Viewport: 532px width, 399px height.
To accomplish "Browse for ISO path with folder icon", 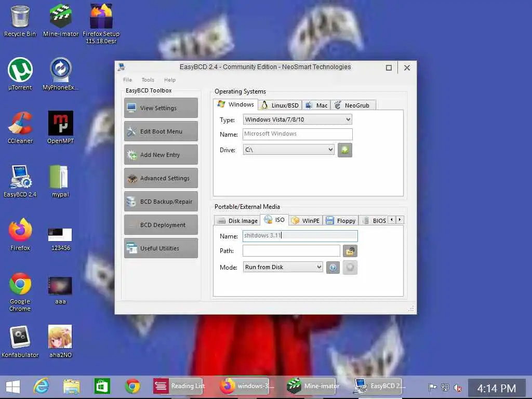I will point(350,251).
